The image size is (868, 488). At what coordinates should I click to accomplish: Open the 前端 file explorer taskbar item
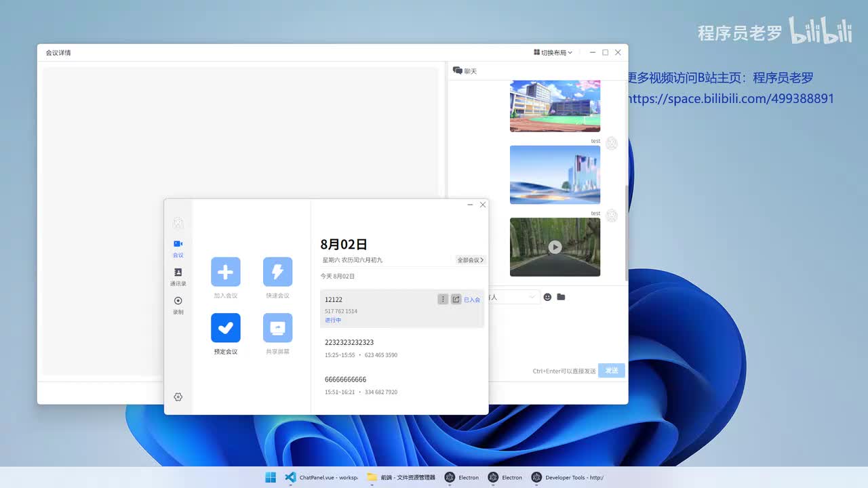pyautogui.click(x=401, y=477)
